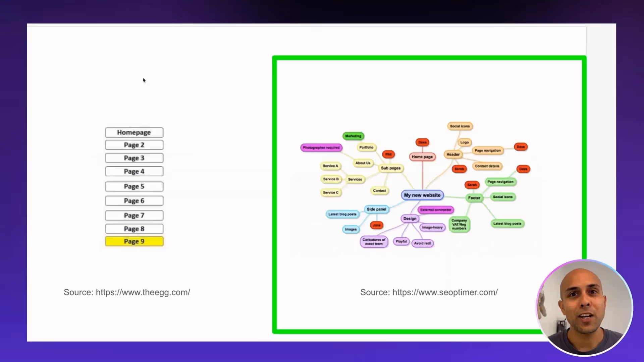Select the 'External contractor' node
The width and height of the screenshot is (644, 362).
[x=436, y=210]
